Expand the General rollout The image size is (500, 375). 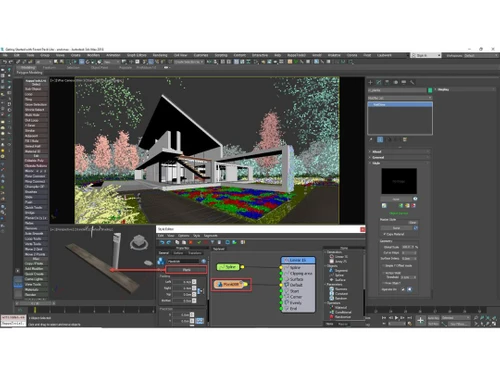pos(399,157)
